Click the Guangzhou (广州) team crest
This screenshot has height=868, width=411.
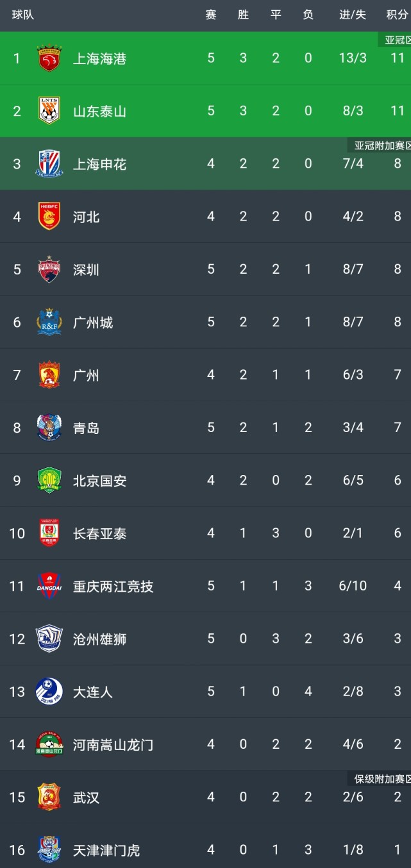[49, 374]
